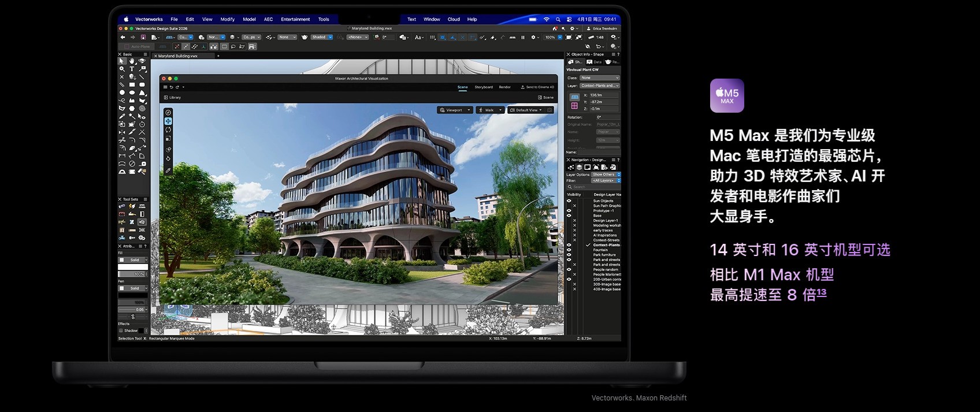980x412 pixels.
Task: Select the Selection arrow tool
Action: click(122, 61)
